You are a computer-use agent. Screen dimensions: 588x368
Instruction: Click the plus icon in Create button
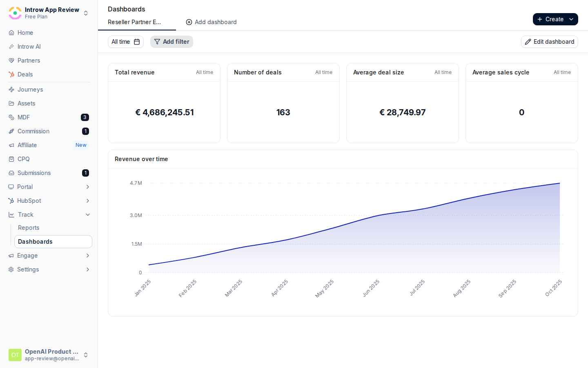[540, 19]
